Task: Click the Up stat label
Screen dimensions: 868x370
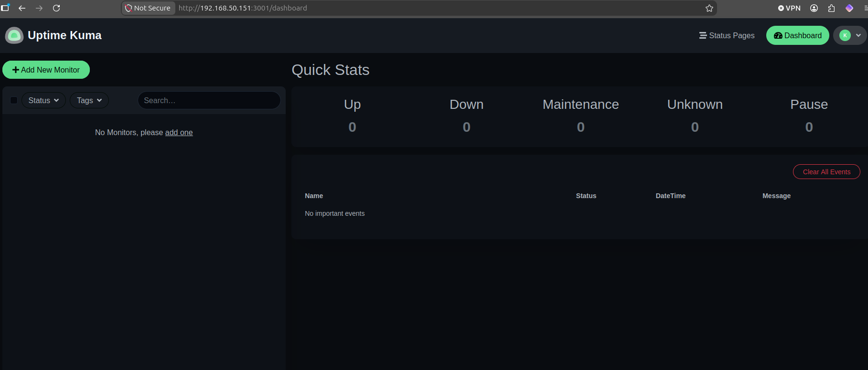Action: coord(353,104)
